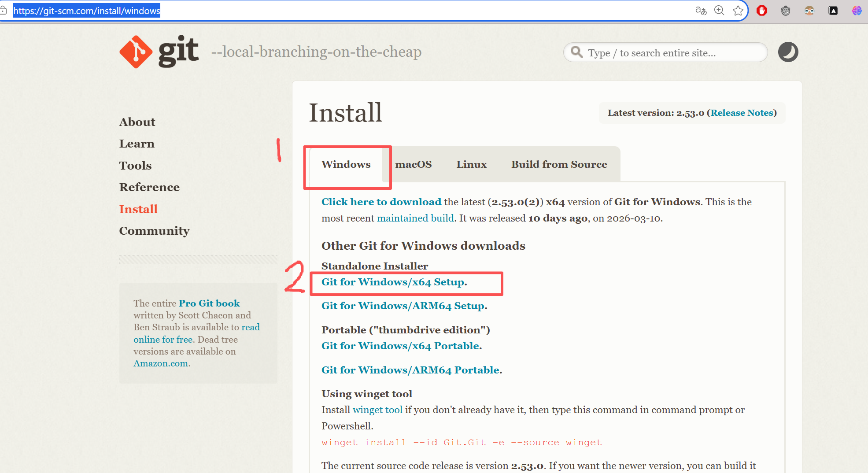
Task: Open the Install sidebar page
Action: (138, 209)
